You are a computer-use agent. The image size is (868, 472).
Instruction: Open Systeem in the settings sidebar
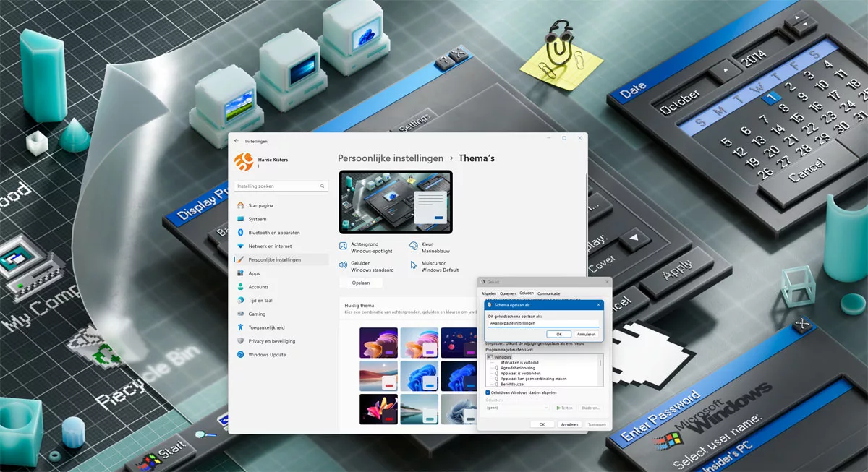click(x=281, y=219)
